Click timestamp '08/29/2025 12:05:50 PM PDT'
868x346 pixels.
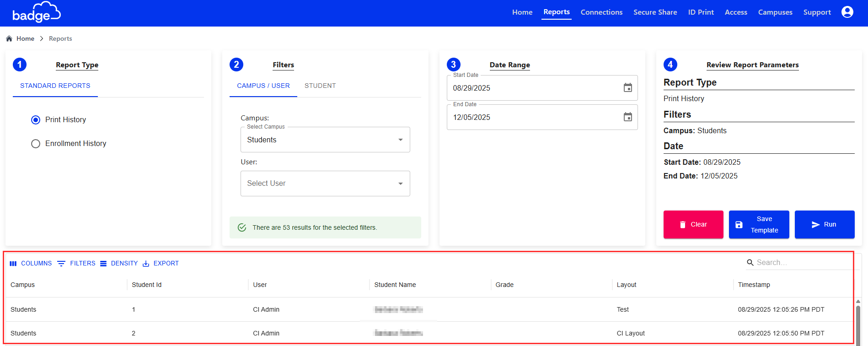(781, 333)
